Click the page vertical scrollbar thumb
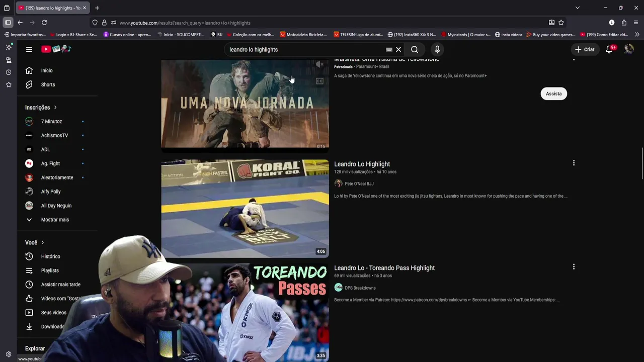The image size is (644, 362). click(642, 163)
